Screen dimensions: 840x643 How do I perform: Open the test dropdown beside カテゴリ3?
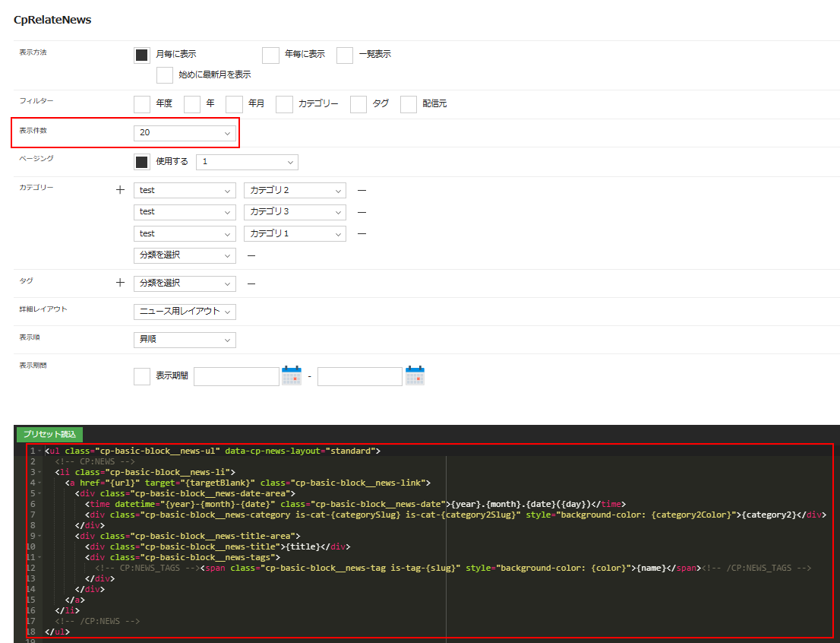pos(185,212)
